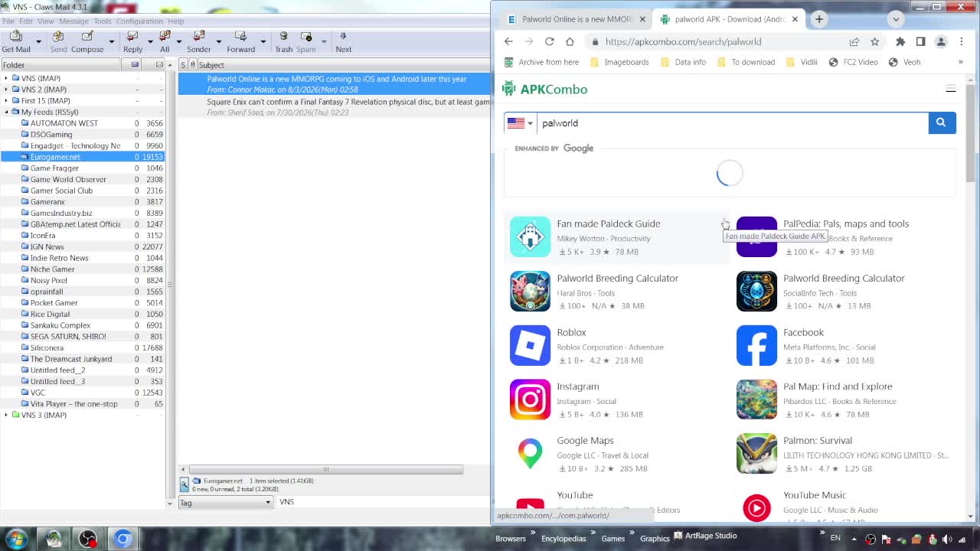The width and height of the screenshot is (980, 551).
Task: Forward the selected message
Action: point(240,41)
